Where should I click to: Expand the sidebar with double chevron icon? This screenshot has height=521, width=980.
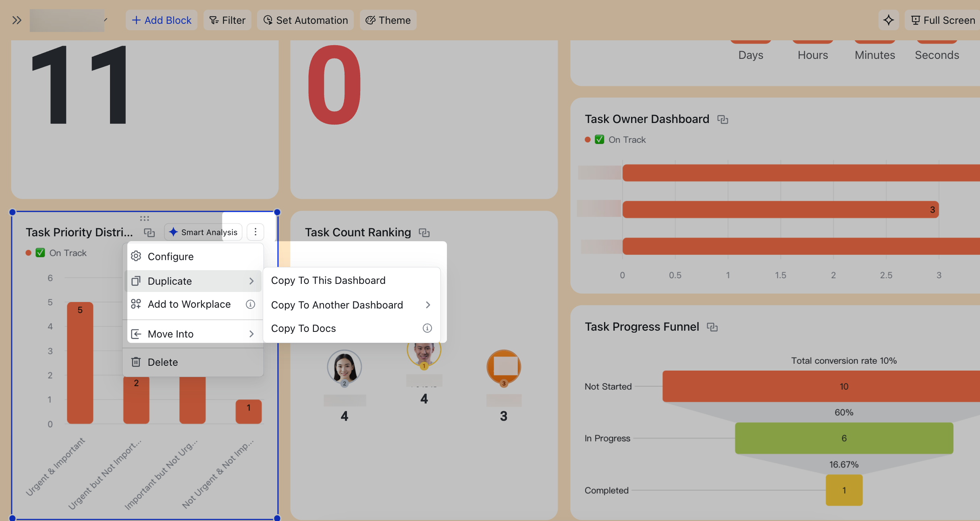[x=17, y=20]
